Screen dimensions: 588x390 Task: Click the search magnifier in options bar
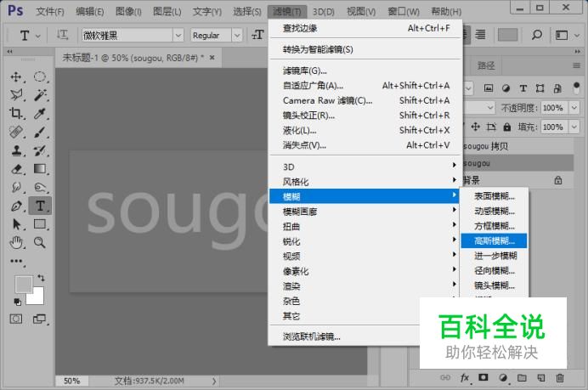(537, 35)
